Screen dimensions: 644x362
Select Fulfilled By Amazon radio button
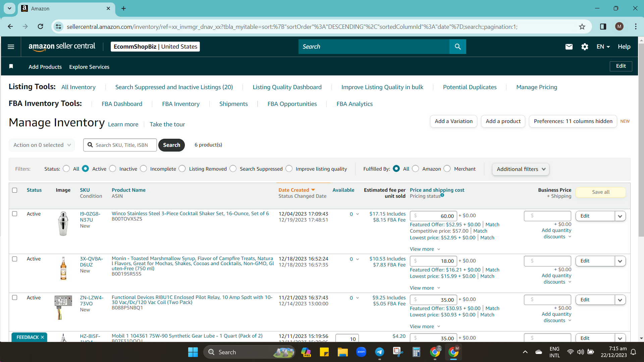pos(416,169)
